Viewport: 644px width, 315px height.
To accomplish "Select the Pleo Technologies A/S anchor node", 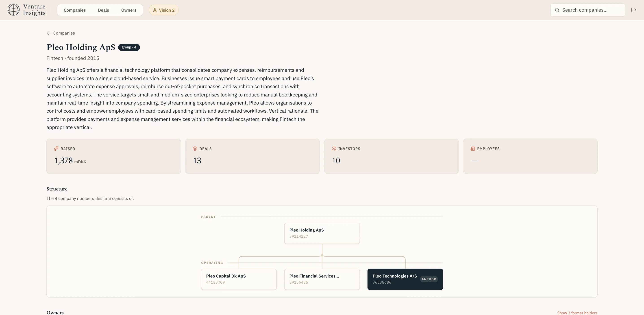I will (x=405, y=279).
